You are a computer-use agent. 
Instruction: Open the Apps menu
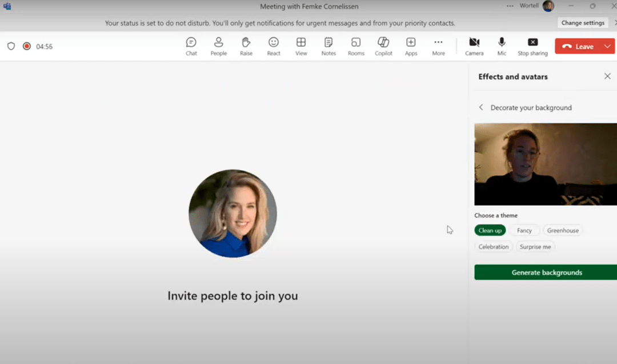click(411, 46)
